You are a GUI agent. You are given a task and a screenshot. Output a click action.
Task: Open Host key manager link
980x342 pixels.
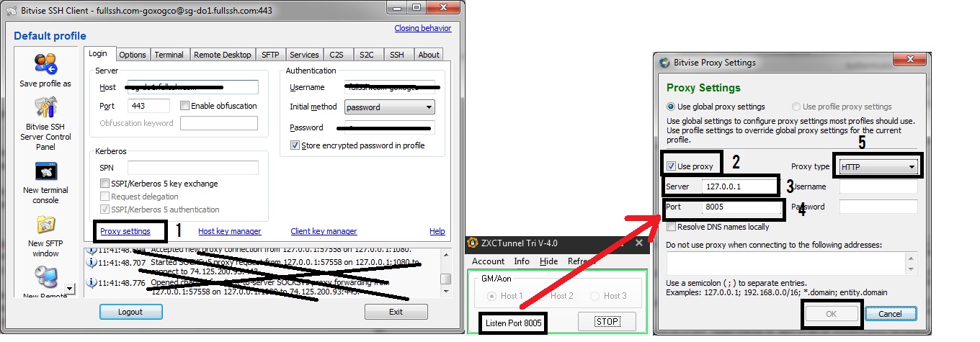tap(230, 231)
